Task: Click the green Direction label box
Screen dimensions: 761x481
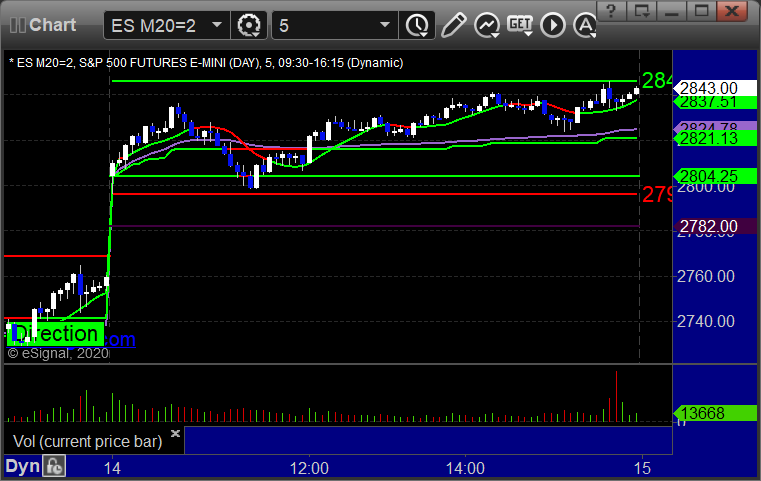Action: [x=55, y=334]
